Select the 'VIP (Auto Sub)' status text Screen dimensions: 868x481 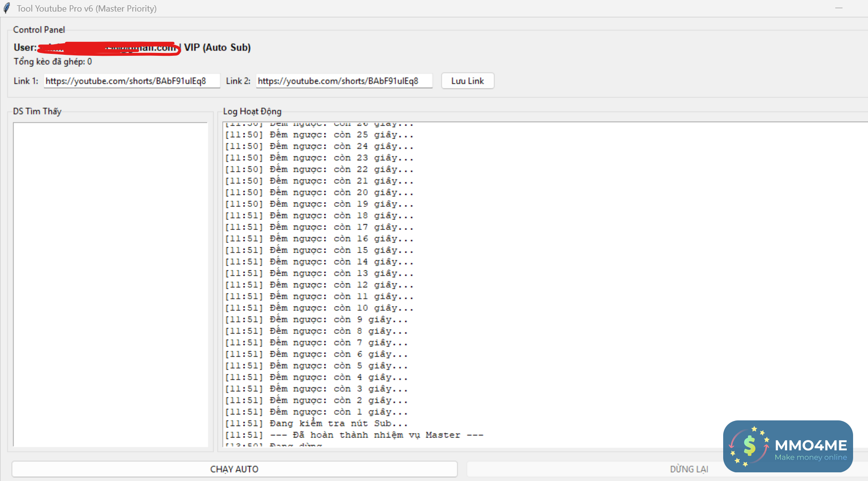pos(217,47)
